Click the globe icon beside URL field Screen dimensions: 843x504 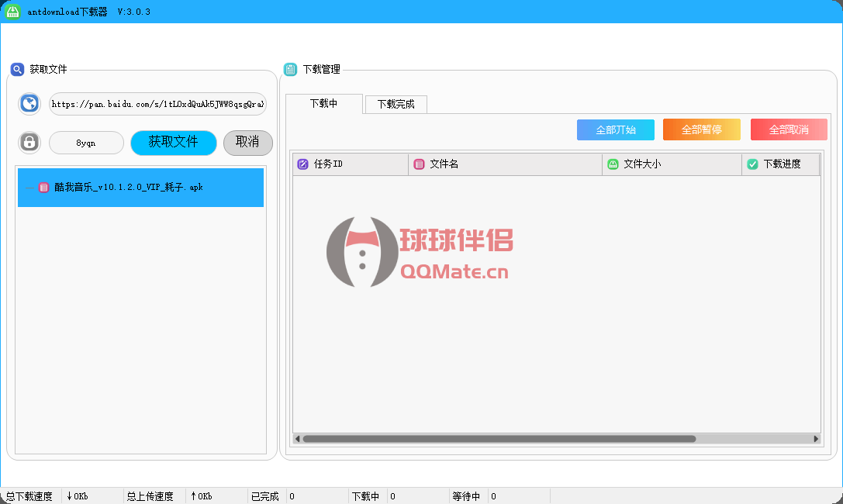[x=29, y=104]
